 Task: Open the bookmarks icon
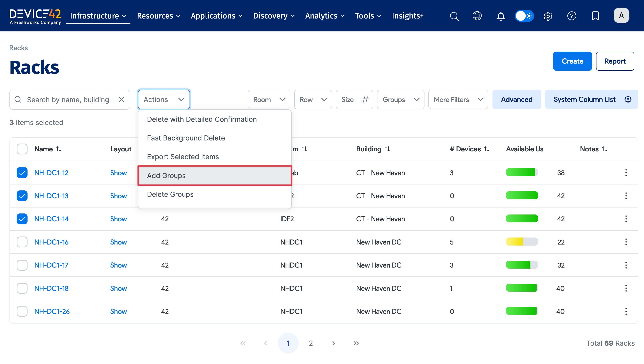595,16
